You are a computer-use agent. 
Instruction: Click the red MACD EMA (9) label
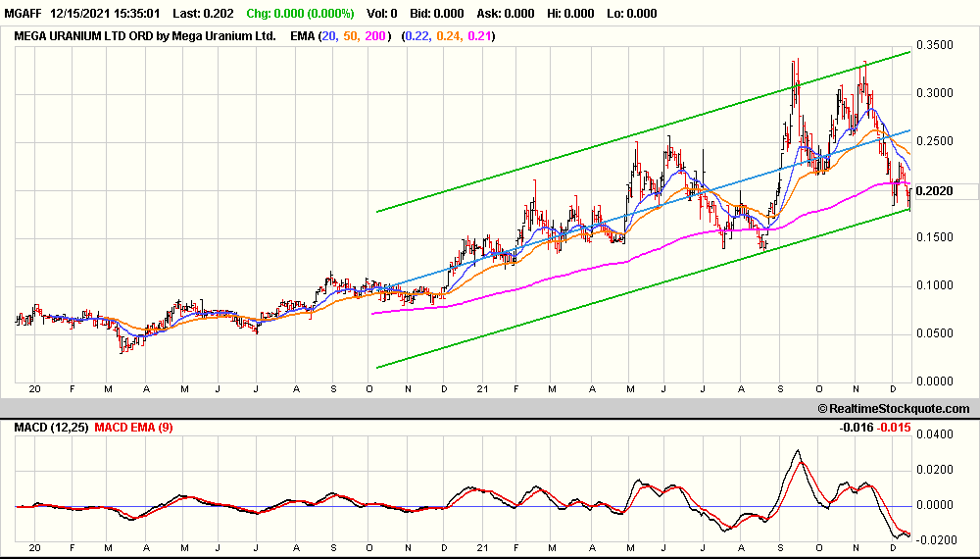pos(133,428)
